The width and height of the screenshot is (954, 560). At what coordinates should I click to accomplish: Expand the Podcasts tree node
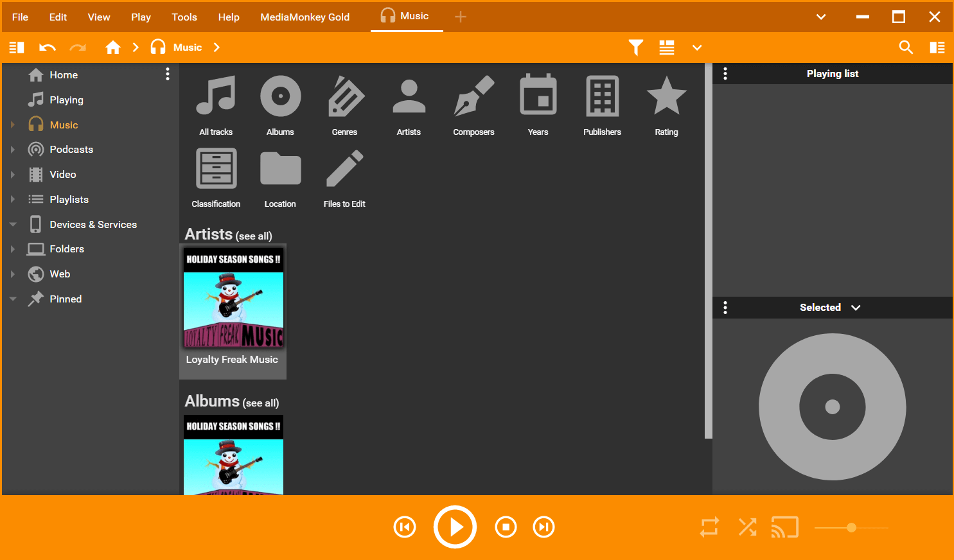(12, 150)
